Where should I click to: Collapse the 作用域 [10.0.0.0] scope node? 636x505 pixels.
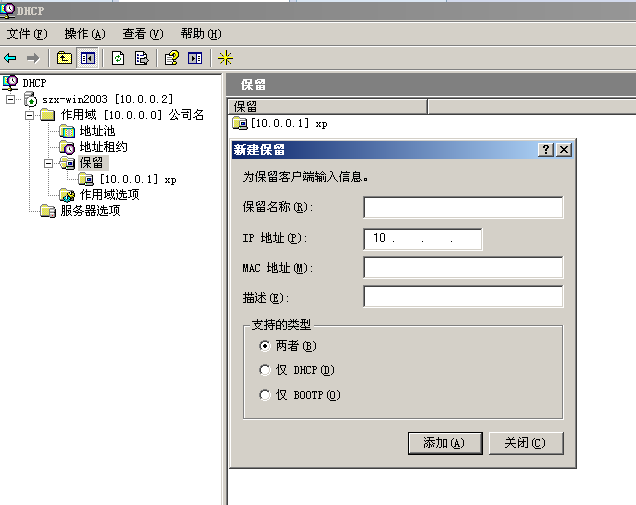click(29, 115)
